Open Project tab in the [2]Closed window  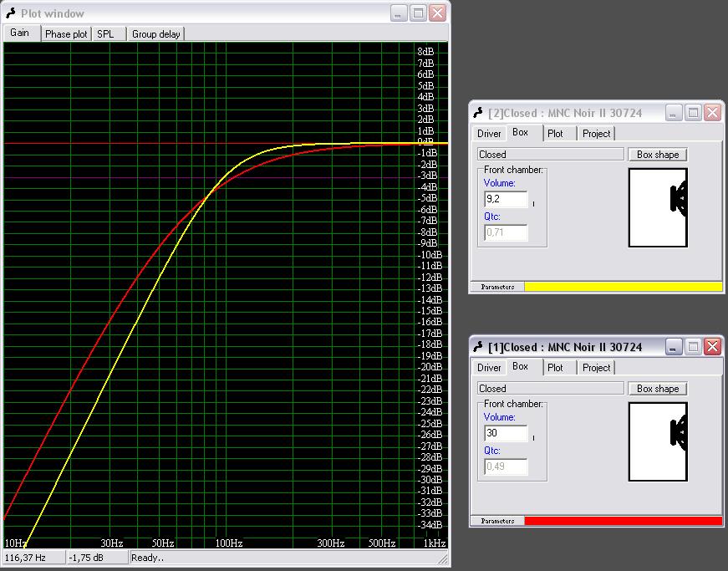pyautogui.click(x=596, y=134)
